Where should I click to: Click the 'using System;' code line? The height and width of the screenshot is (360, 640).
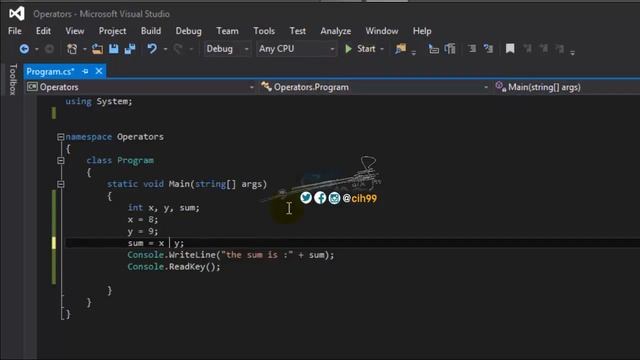[99, 101]
